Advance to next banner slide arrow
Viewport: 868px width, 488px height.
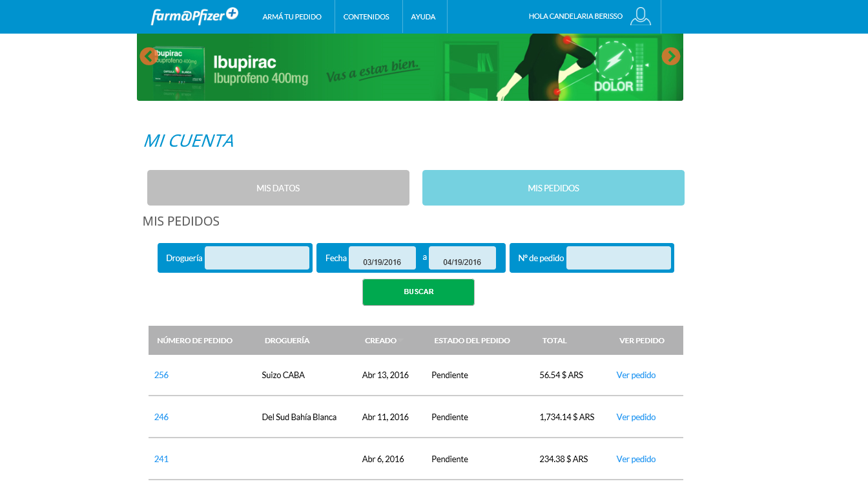[671, 56]
